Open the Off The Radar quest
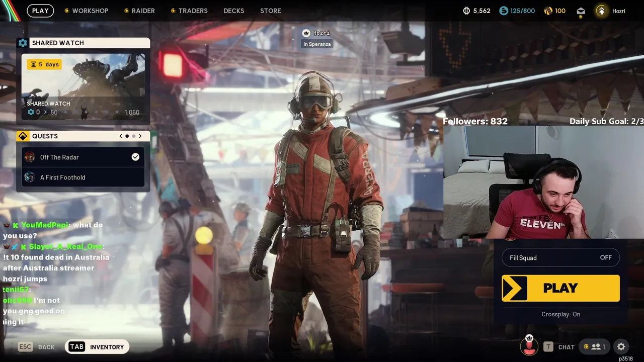The height and width of the screenshot is (362, 644). coord(83,157)
